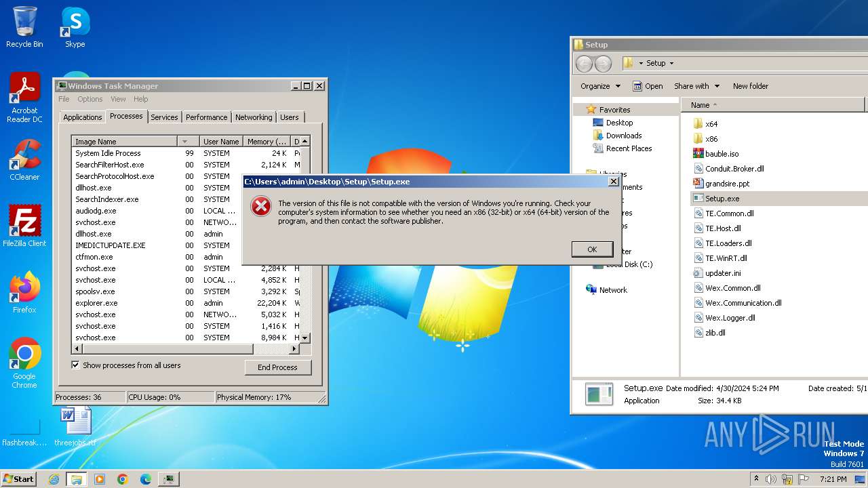
Task: Switch to the Performance tab
Action: (x=206, y=117)
